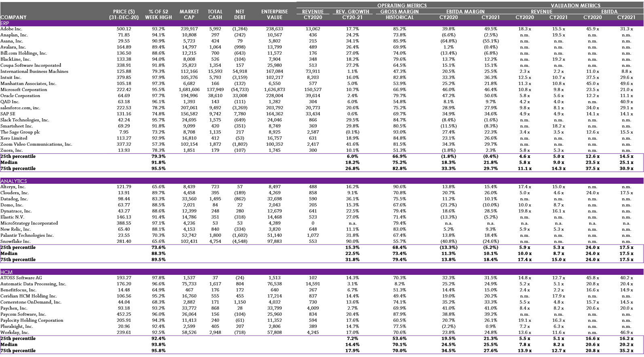Select the REV. GROWTH column header
Viewport: 644px width, 357px height.
[x=353, y=12]
